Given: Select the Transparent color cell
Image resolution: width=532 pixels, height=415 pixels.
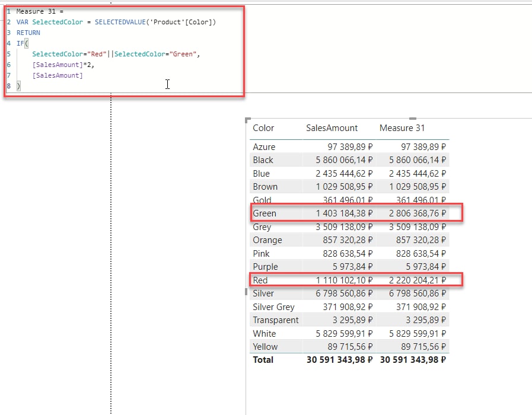Looking at the screenshot, I should [276, 320].
